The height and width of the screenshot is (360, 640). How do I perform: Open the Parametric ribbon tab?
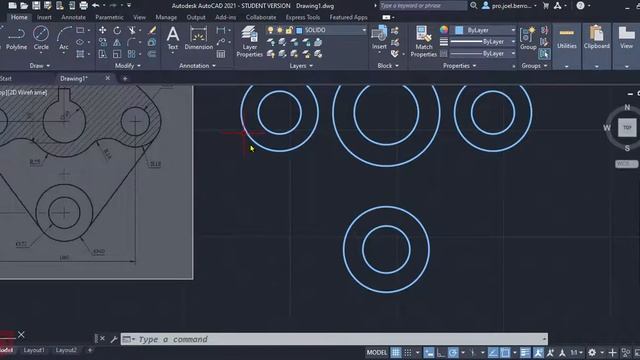[109, 17]
